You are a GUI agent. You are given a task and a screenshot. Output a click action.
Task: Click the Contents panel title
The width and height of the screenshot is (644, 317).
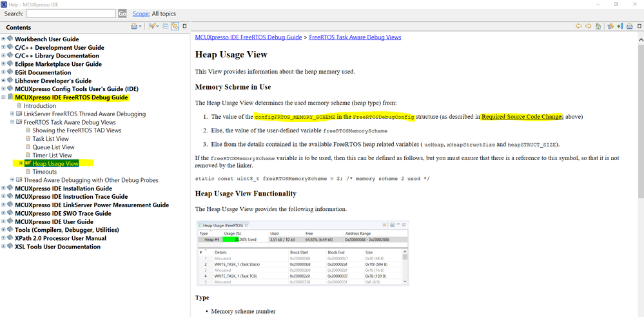click(x=19, y=28)
